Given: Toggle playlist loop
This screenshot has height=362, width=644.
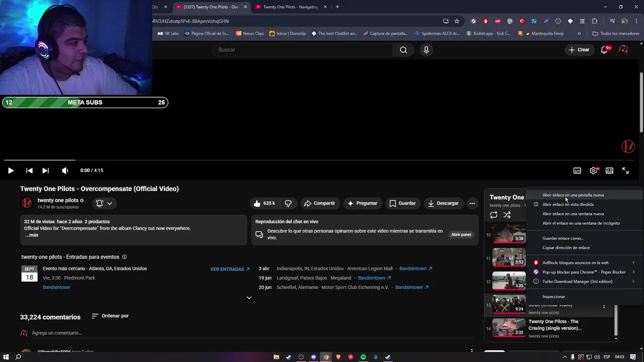Looking at the screenshot, I should tap(494, 215).
